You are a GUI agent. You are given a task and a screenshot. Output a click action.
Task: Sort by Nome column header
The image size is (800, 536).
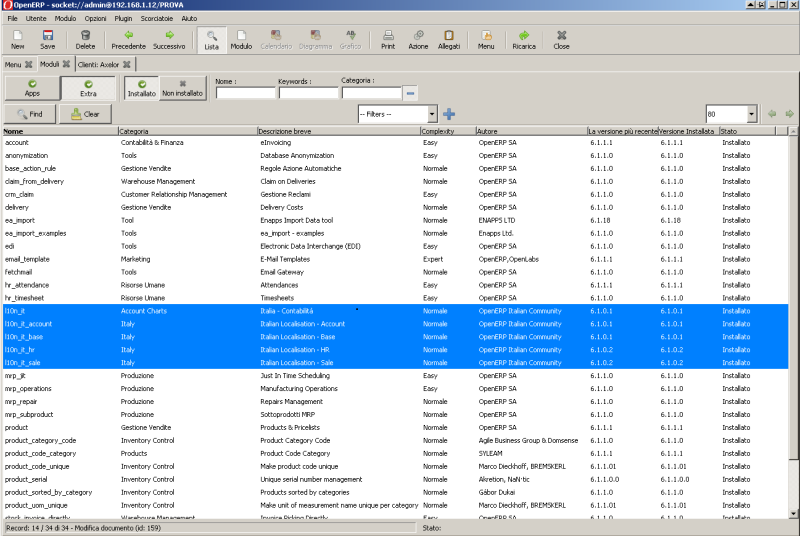coord(60,131)
